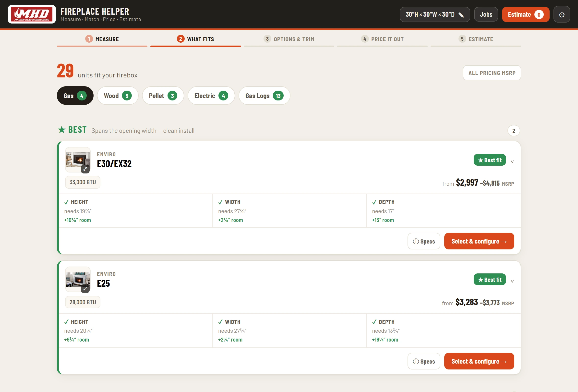The height and width of the screenshot is (392, 578).
Task: Select & configure the E30/EX32
Action: tap(479, 241)
